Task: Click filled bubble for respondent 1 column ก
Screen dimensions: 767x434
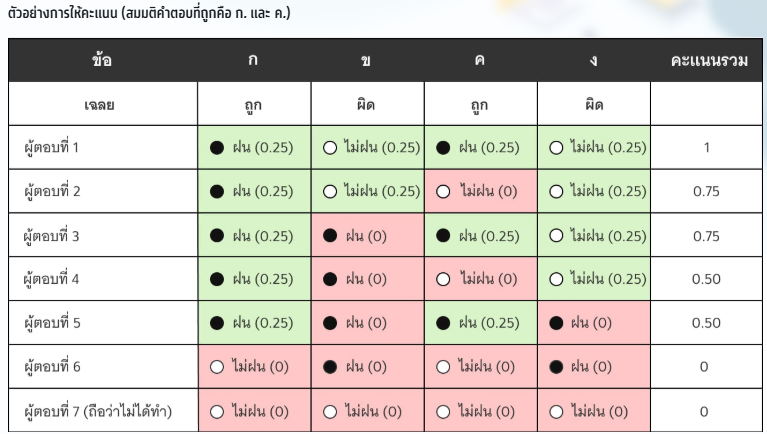Action: point(215,148)
